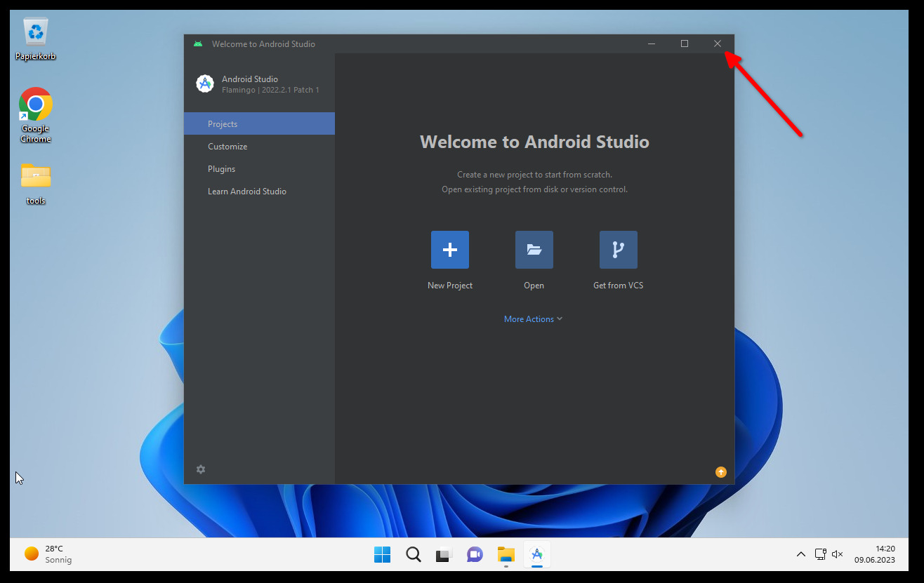Screen dimensions: 924x583
Task: Select the Projects tab
Action: 259,123
